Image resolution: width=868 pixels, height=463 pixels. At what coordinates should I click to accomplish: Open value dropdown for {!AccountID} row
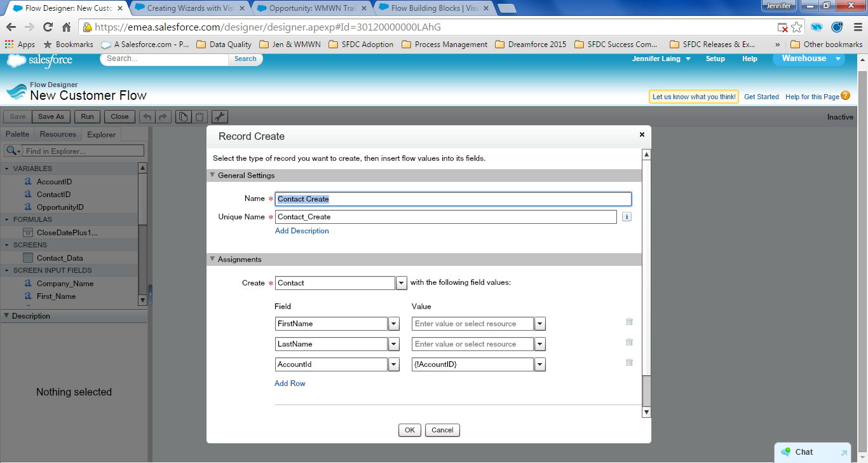[x=540, y=364]
